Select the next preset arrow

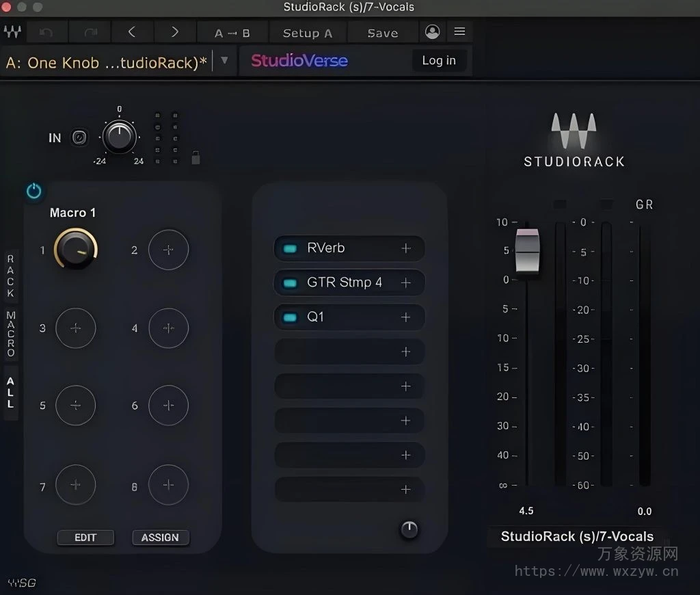point(175,31)
